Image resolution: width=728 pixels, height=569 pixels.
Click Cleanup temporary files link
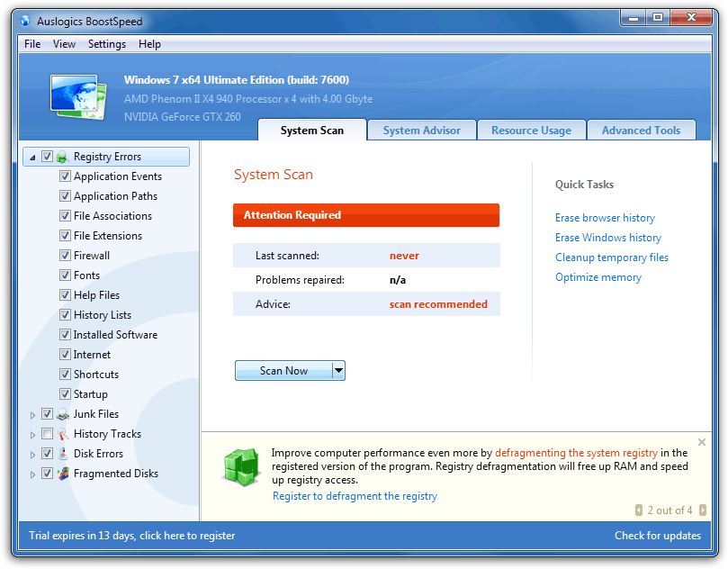pyautogui.click(x=612, y=257)
